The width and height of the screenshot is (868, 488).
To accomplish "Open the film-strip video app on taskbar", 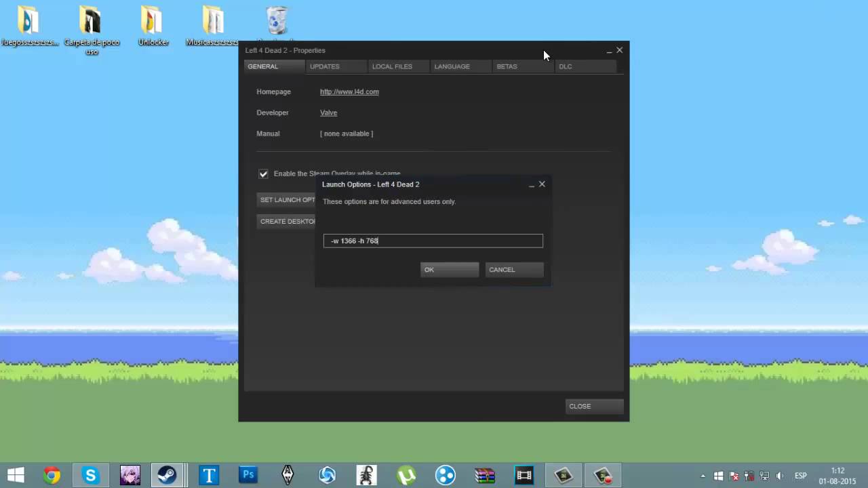I will click(x=524, y=475).
